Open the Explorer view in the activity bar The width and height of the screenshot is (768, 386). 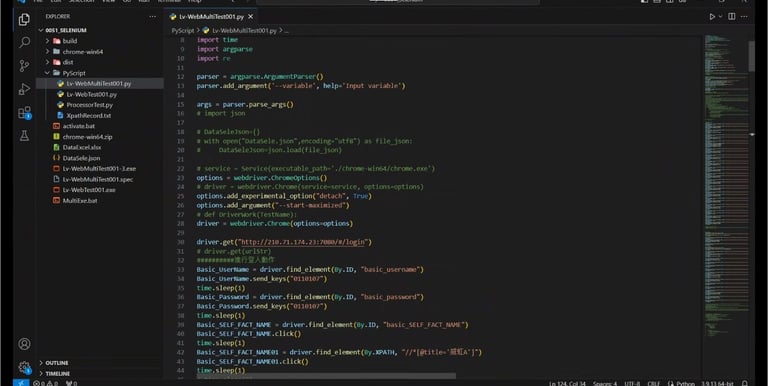[24, 20]
